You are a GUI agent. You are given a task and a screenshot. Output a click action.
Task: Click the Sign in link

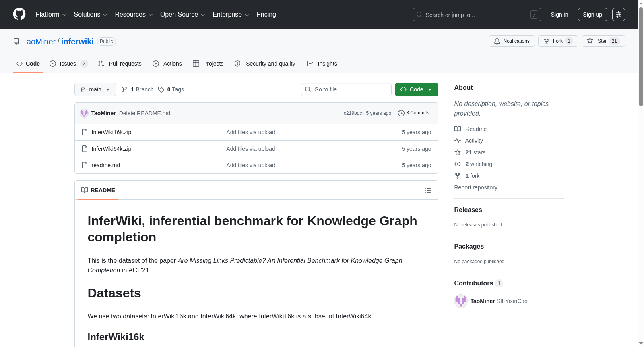(559, 15)
